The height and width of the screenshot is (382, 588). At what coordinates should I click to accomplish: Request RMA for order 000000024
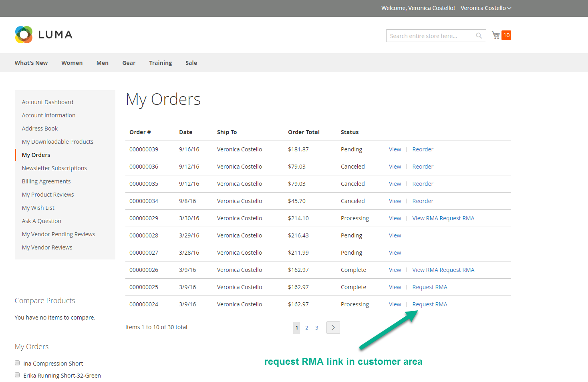tap(430, 304)
